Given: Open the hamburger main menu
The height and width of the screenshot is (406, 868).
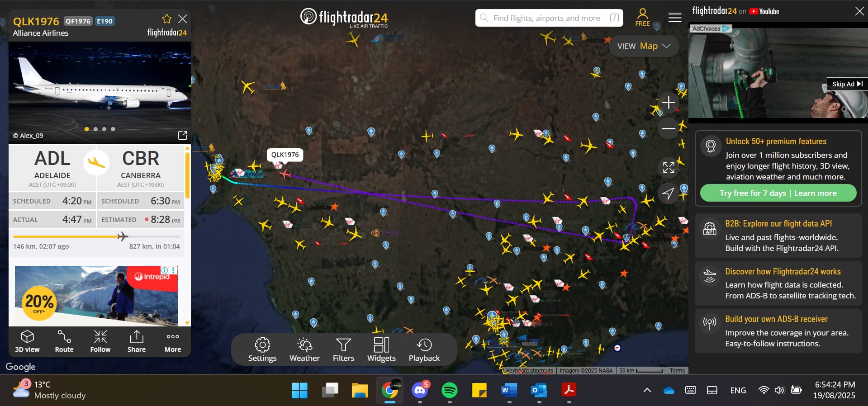Looking at the screenshot, I should (675, 18).
